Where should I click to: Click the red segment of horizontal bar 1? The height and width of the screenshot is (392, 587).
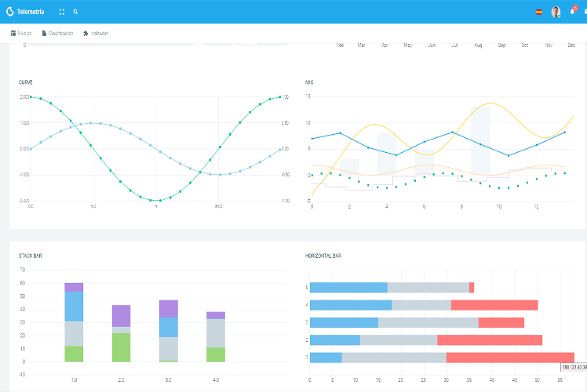point(510,358)
